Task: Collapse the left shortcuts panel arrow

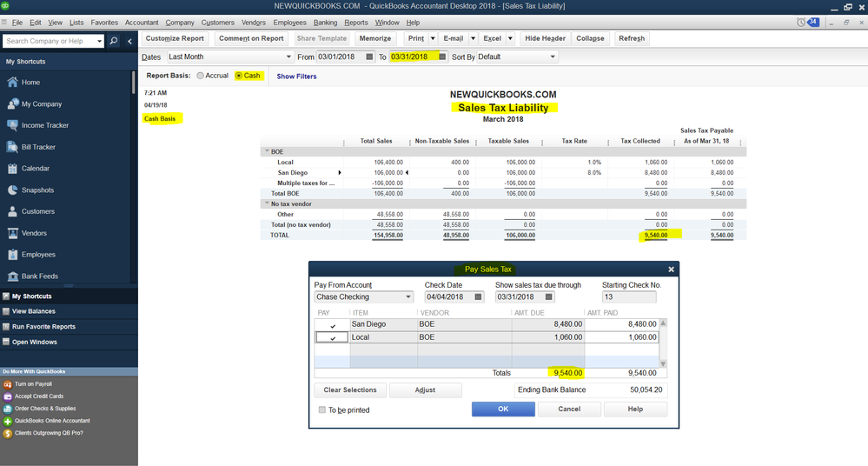Action: point(129,41)
